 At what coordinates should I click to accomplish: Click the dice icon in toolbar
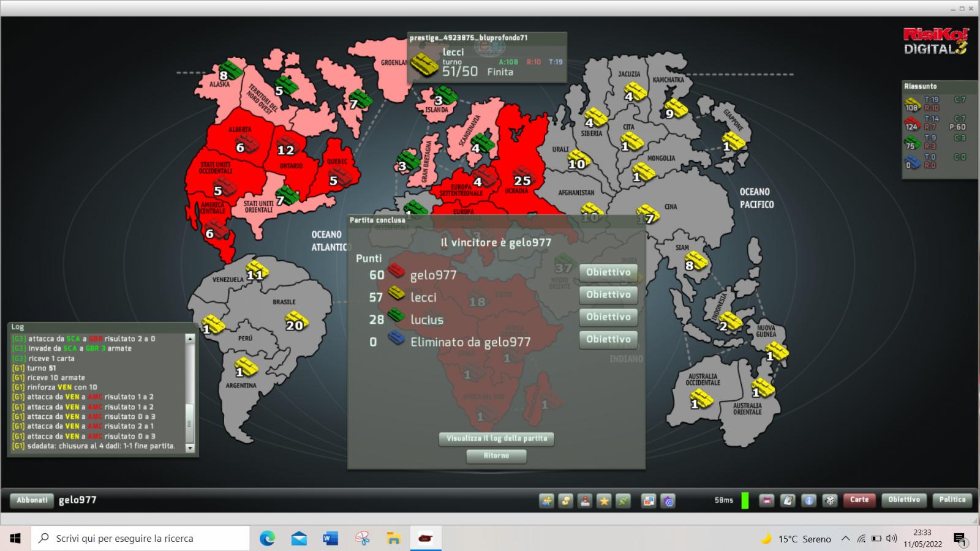click(829, 501)
